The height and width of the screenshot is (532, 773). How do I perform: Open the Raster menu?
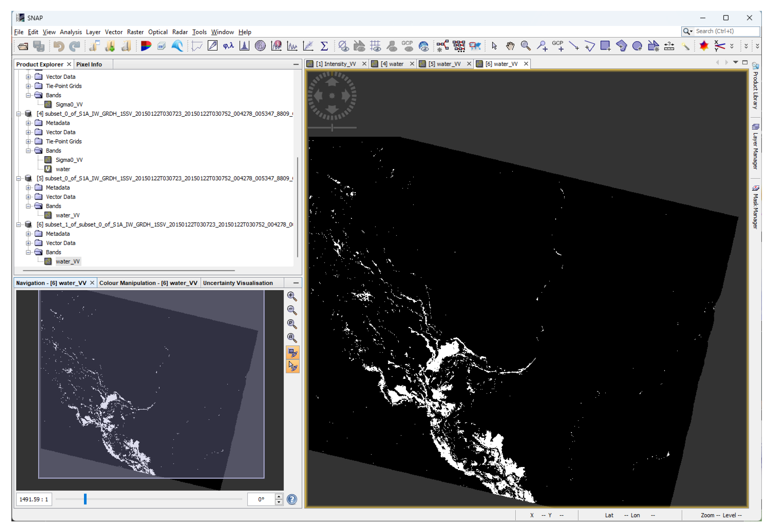pos(135,32)
